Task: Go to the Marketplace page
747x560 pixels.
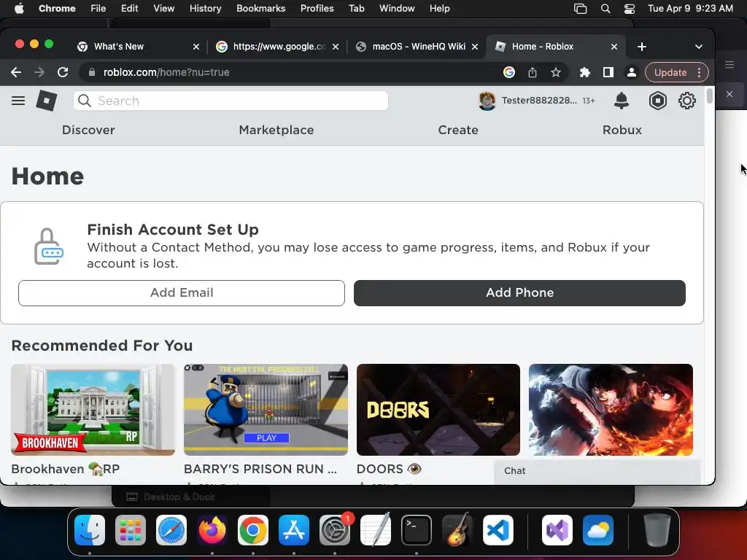Action: (x=276, y=130)
